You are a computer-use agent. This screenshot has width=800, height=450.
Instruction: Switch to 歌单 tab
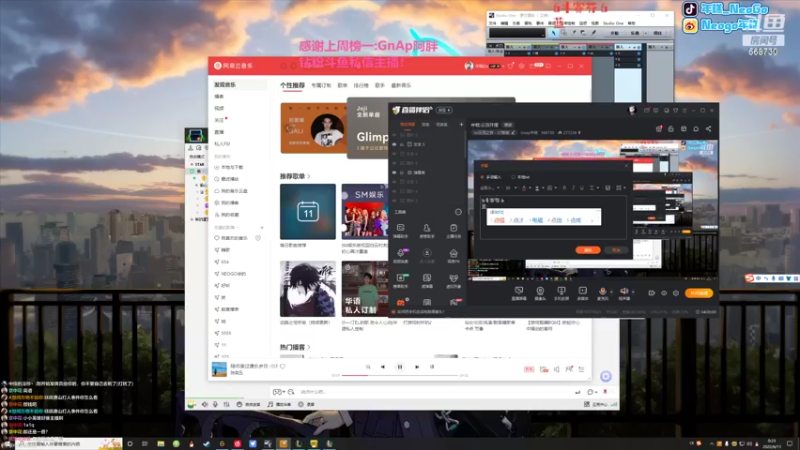342,86
